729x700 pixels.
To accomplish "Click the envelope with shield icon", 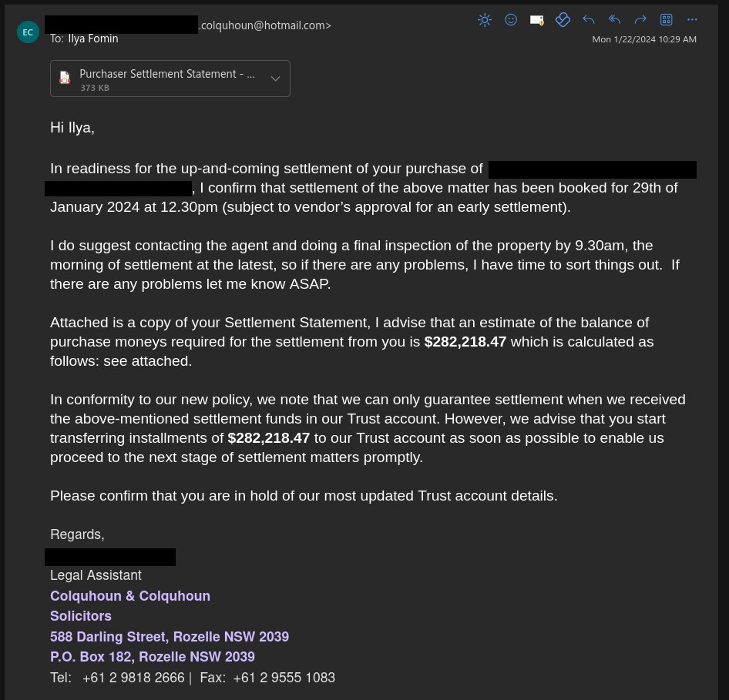I will pyautogui.click(x=537, y=20).
